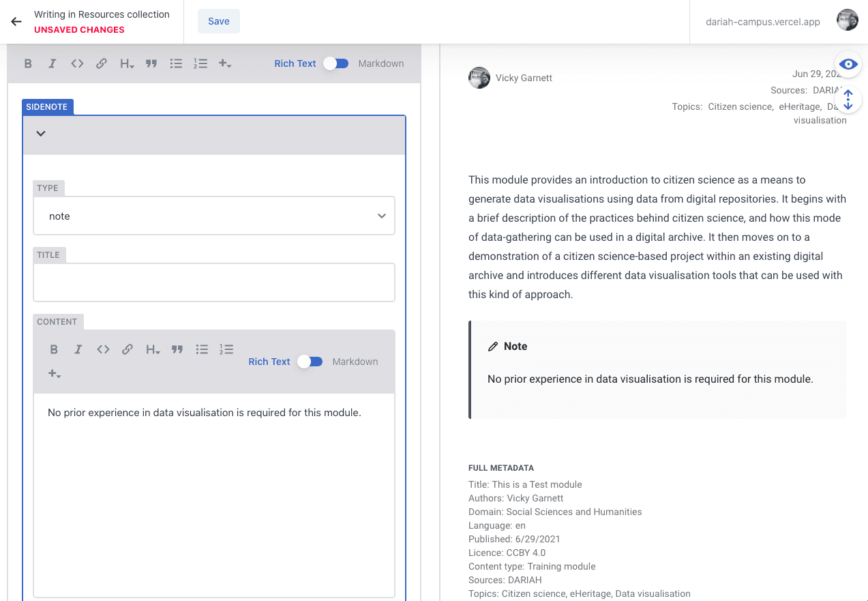Click the code icon in the Content toolbar
The height and width of the screenshot is (601, 868).
(x=103, y=349)
